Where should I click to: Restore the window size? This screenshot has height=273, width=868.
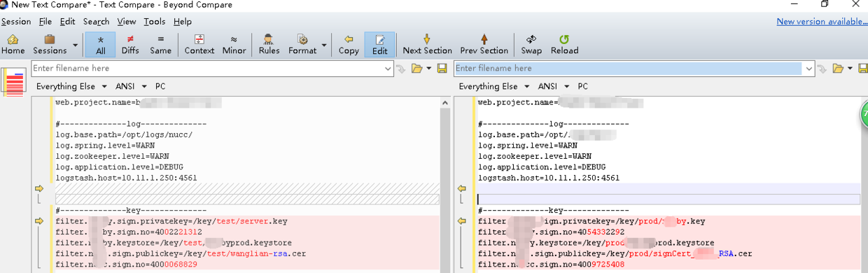tap(825, 4)
